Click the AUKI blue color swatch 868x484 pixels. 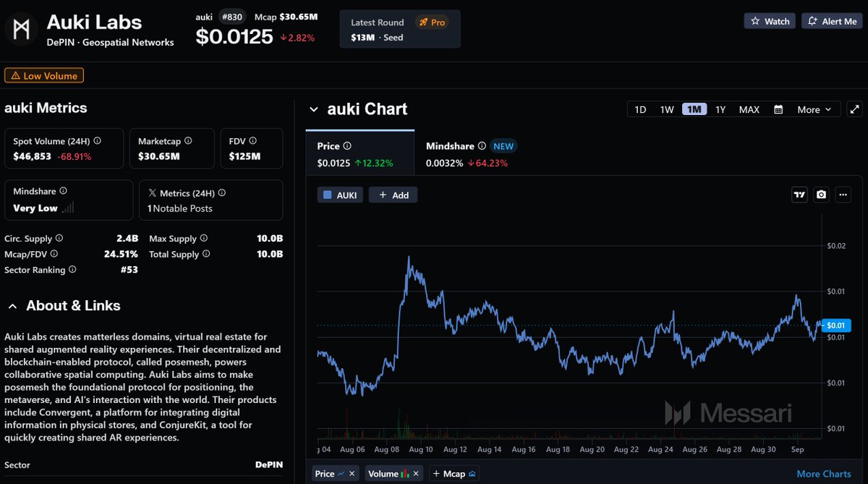pos(328,195)
